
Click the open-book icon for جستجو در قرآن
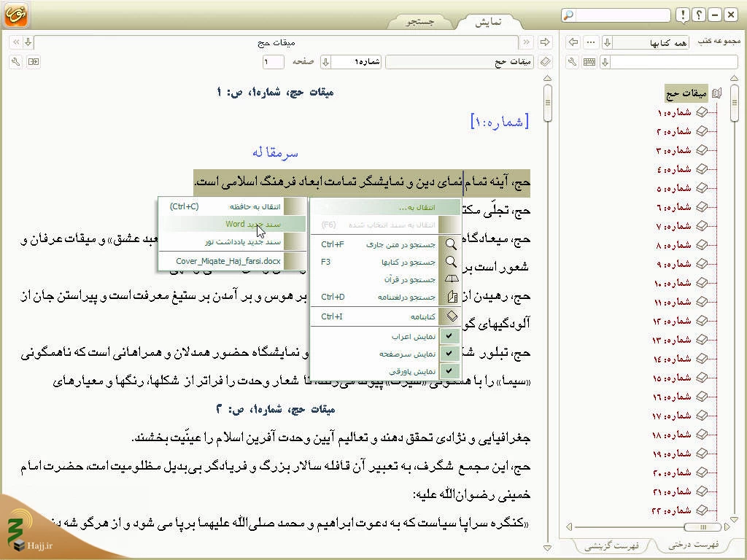click(451, 279)
